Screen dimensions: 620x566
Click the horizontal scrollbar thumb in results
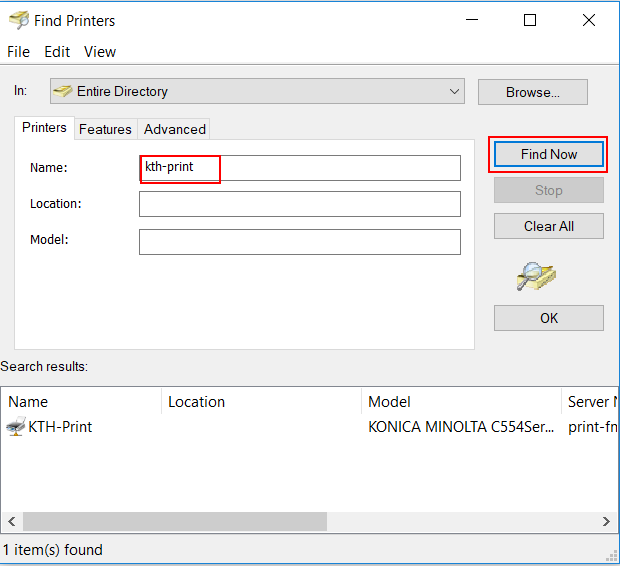(175, 521)
